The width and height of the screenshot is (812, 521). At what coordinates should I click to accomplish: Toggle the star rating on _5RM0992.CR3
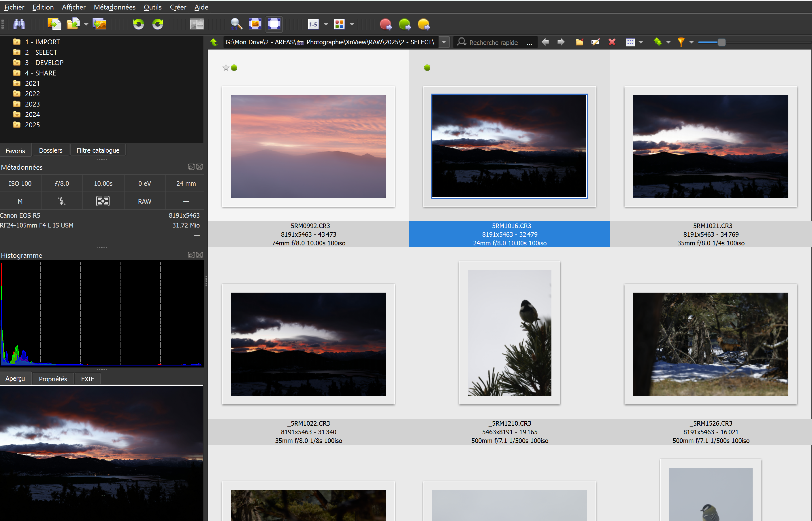(226, 68)
